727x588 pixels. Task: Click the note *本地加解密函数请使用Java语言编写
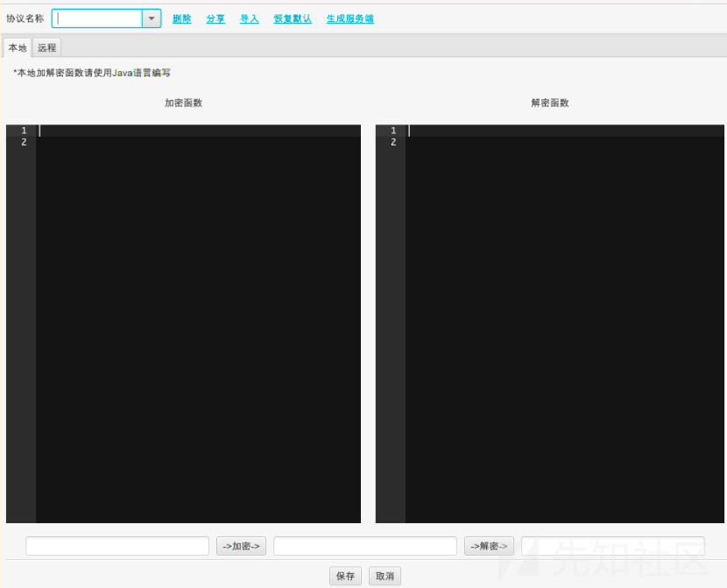click(92, 73)
